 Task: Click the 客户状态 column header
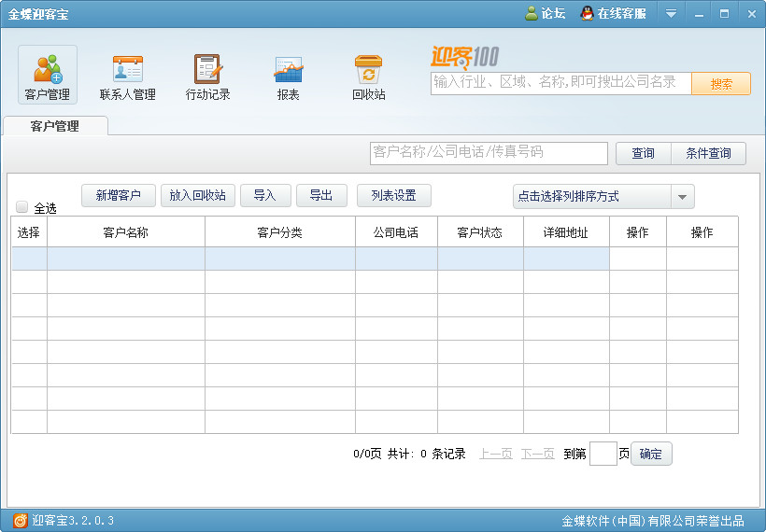480,232
